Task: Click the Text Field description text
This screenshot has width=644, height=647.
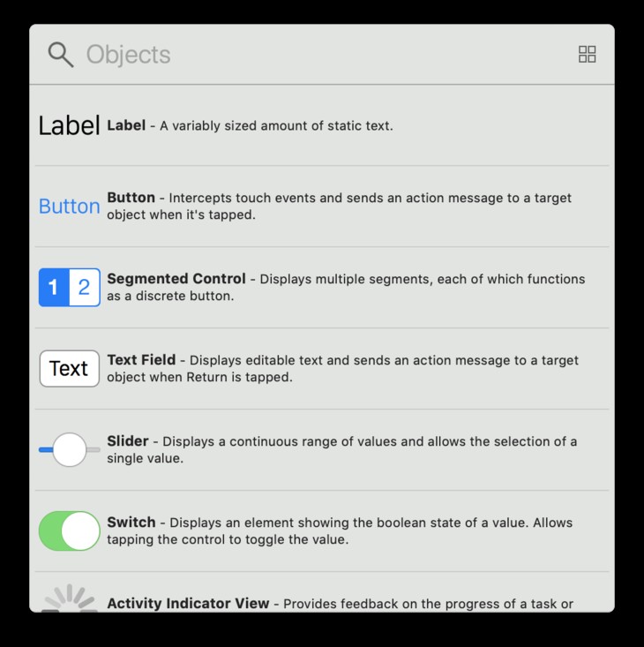Action: (342, 368)
